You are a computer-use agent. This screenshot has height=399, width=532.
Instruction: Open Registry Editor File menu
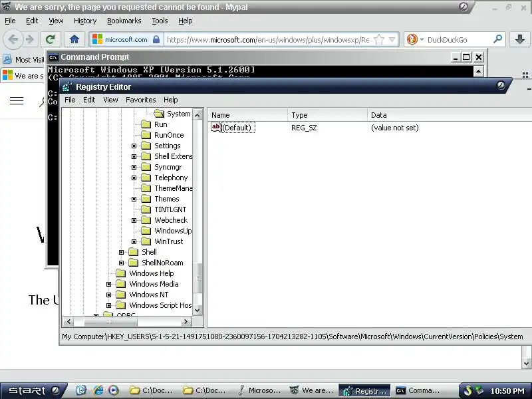click(x=70, y=100)
